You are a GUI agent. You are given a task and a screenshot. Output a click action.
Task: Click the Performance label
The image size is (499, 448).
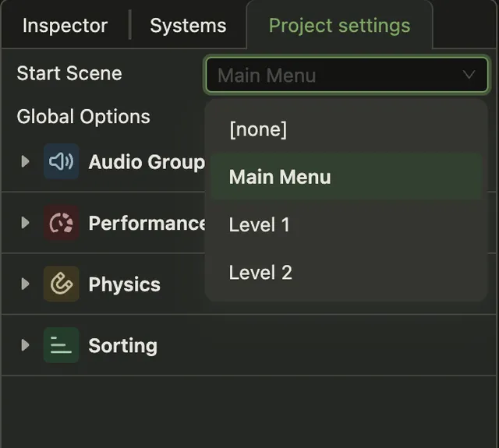pyautogui.click(x=147, y=223)
